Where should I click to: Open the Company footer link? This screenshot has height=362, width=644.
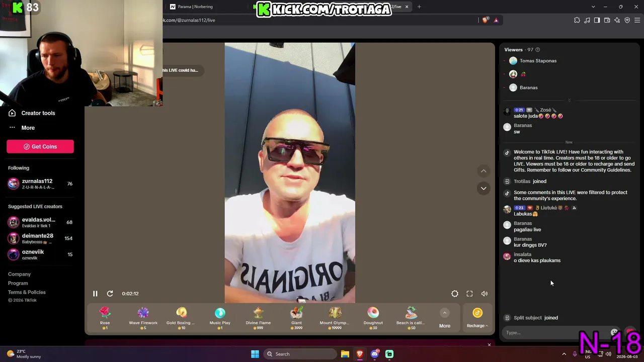tap(19, 274)
